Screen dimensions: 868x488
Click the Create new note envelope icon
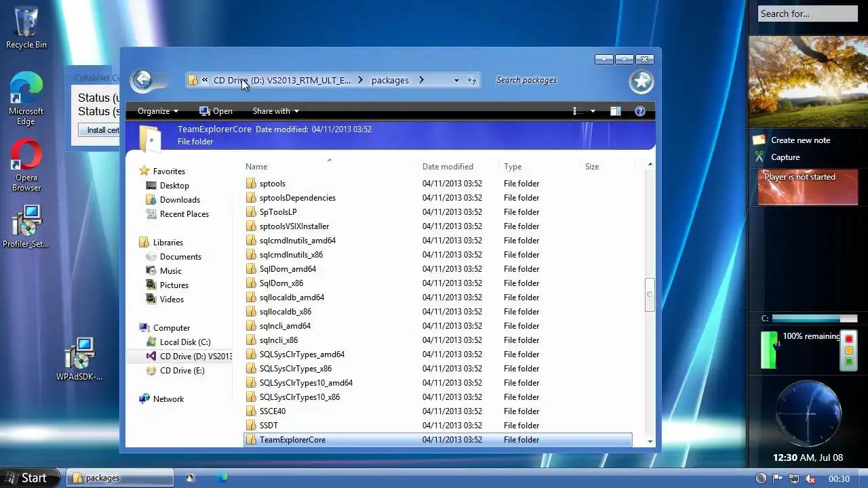[x=759, y=140]
